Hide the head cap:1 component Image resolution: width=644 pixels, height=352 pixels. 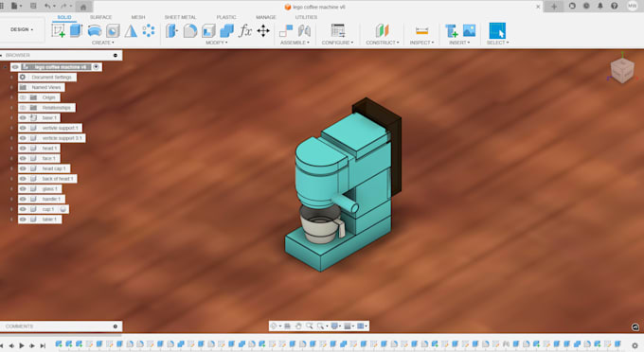tap(23, 168)
